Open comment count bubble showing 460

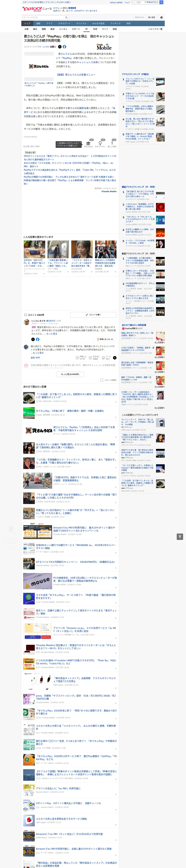(46, 47)
